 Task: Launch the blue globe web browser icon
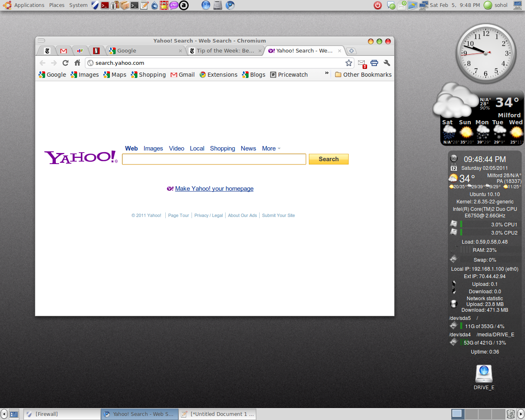coord(206,5)
